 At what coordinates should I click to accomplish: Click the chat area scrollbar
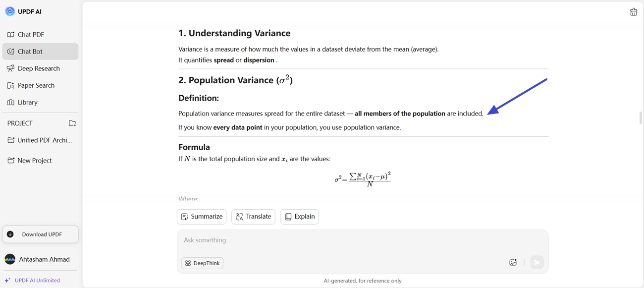(640, 117)
